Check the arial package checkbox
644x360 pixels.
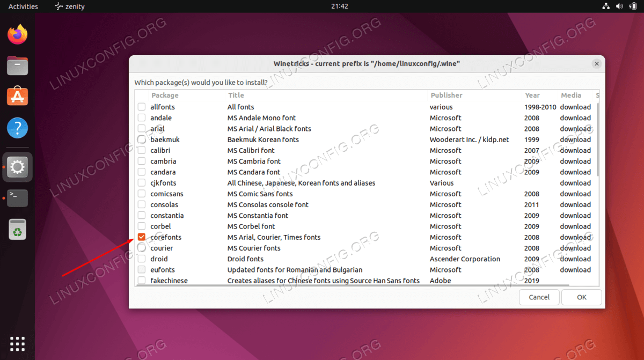pyautogui.click(x=142, y=129)
